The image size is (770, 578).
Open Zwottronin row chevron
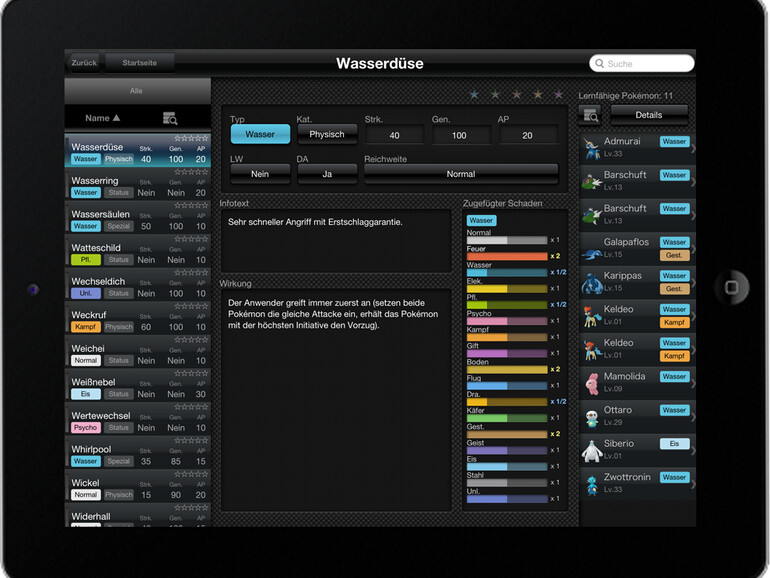point(693,484)
